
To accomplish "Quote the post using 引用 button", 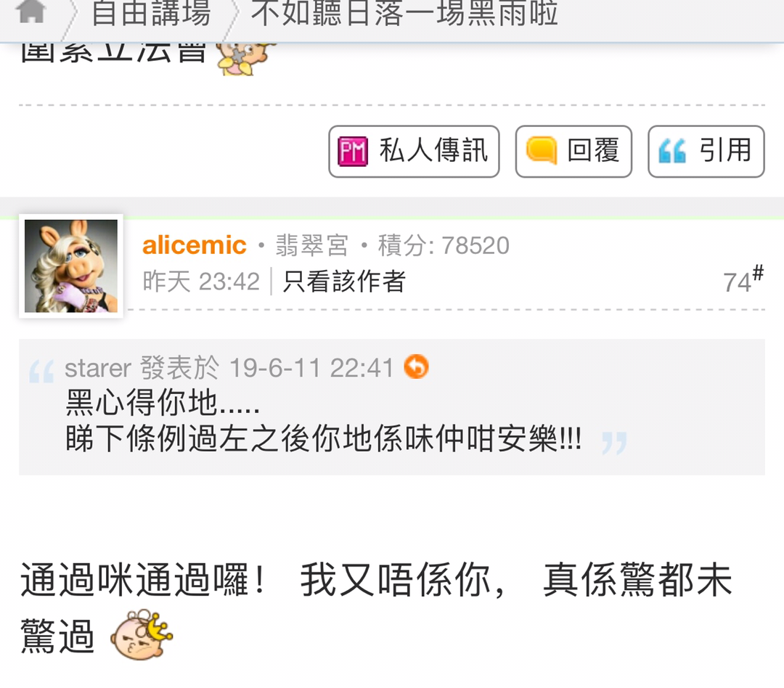I will click(706, 152).
